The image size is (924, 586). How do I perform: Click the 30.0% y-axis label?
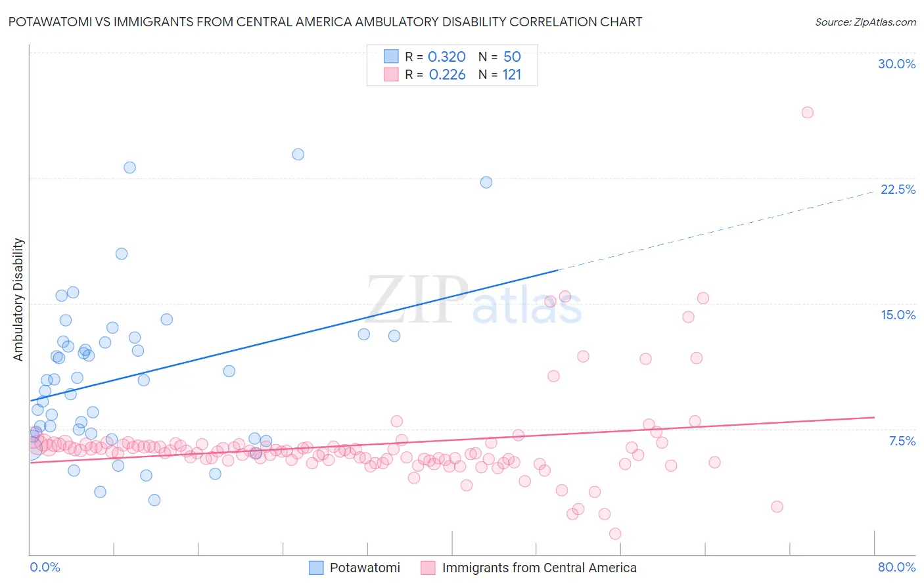coord(896,64)
